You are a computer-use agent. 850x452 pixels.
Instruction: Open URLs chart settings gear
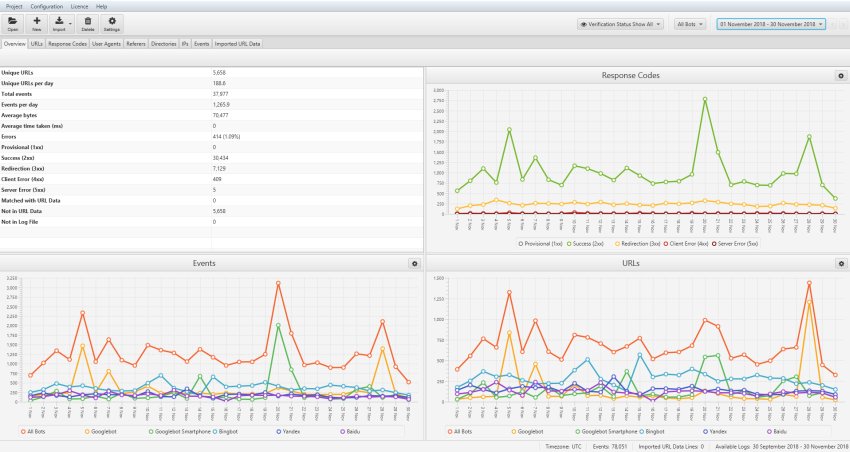click(x=840, y=263)
